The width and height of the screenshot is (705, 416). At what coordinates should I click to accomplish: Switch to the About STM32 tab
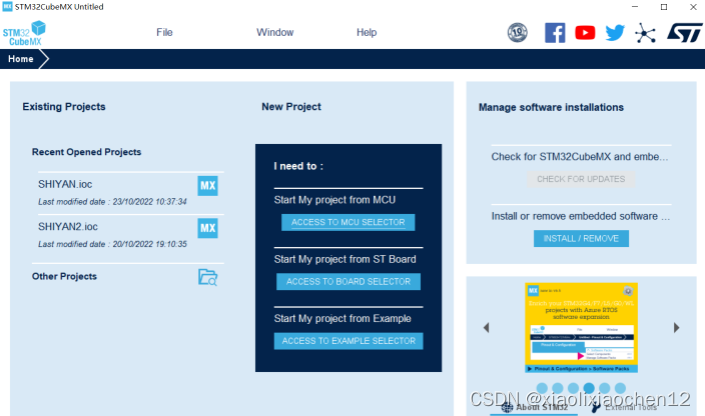(534, 407)
